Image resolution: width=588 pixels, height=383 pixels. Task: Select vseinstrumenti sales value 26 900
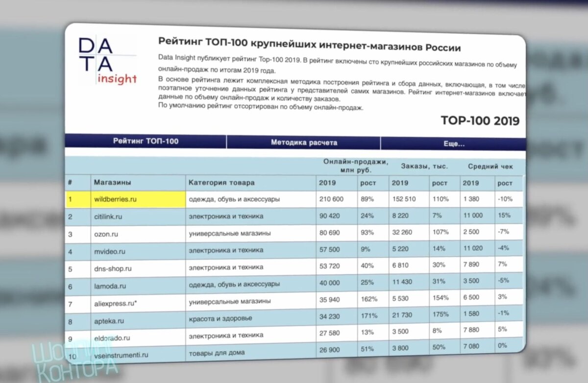[x=331, y=350]
